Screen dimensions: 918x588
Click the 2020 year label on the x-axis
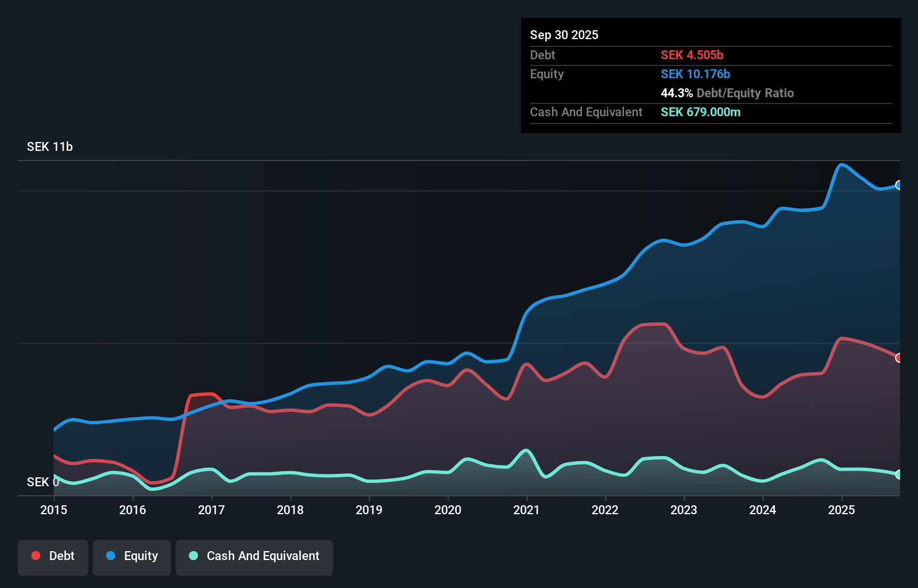(448, 510)
